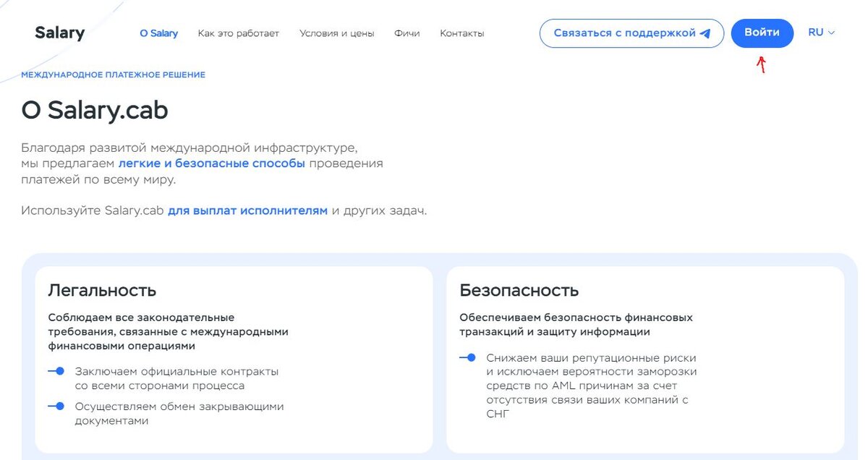Click the "Безопасность" card heading
Screen dimensions: 868x460
(519, 290)
